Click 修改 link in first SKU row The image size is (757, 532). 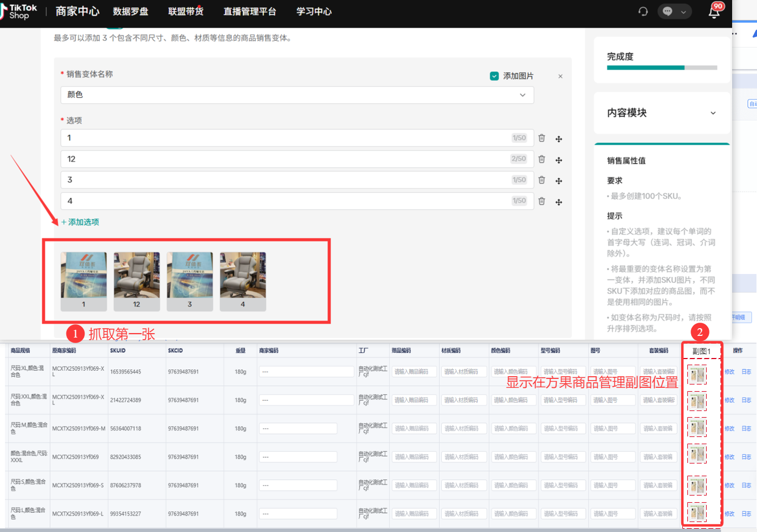[729, 372]
